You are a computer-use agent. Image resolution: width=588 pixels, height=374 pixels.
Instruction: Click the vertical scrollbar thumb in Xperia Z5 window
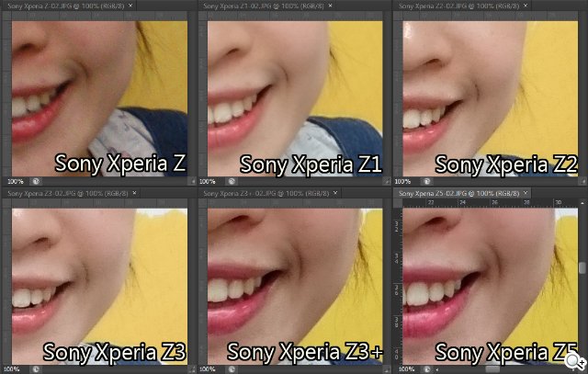[x=582, y=267]
